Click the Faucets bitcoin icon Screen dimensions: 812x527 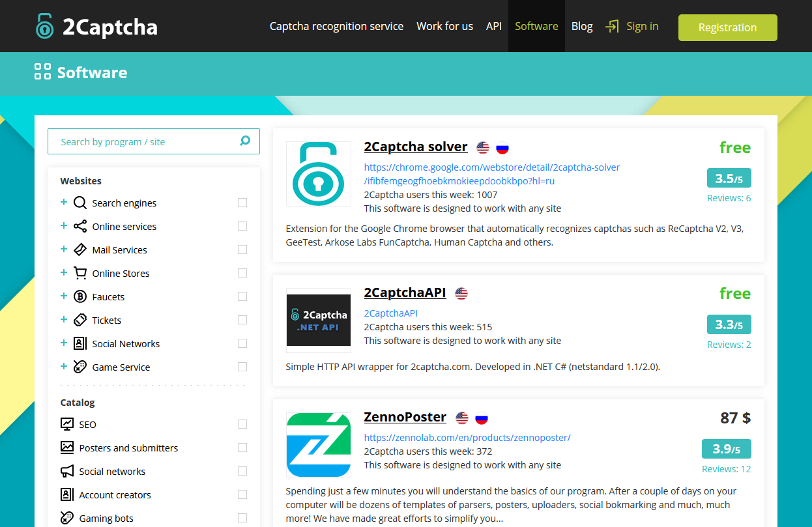[x=80, y=296]
